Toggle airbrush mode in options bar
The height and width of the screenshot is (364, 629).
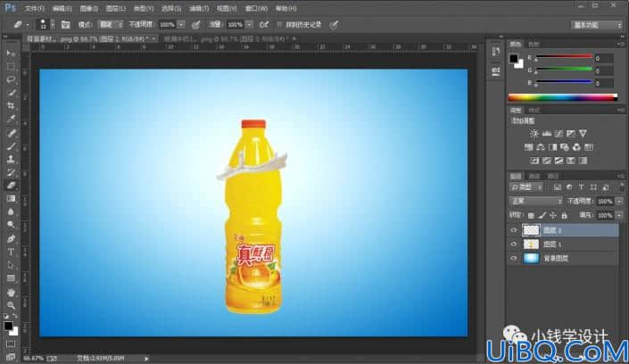click(x=264, y=25)
